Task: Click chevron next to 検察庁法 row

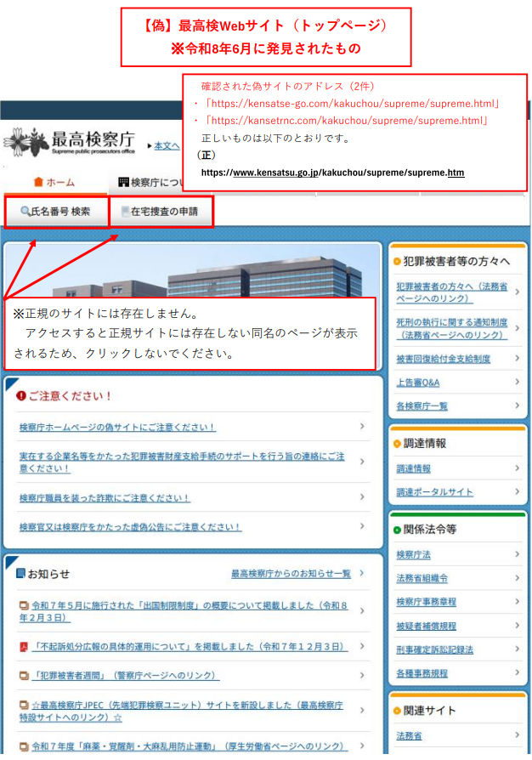Action: [518, 554]
